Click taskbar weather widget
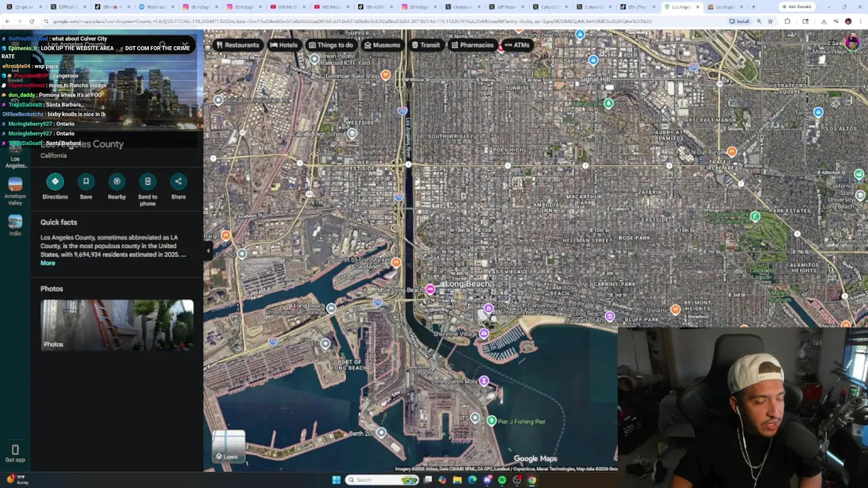The image size is (868, 488). click(17, 480)
